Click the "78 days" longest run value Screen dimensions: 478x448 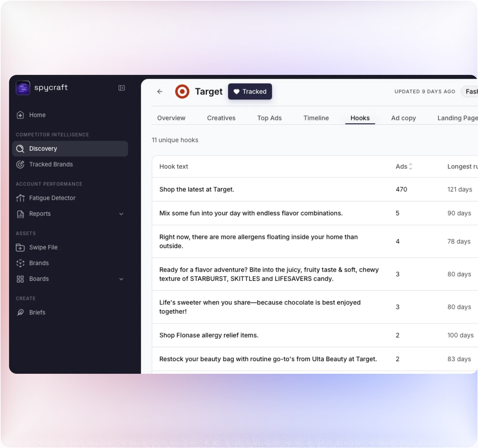[x=459, y=241]
